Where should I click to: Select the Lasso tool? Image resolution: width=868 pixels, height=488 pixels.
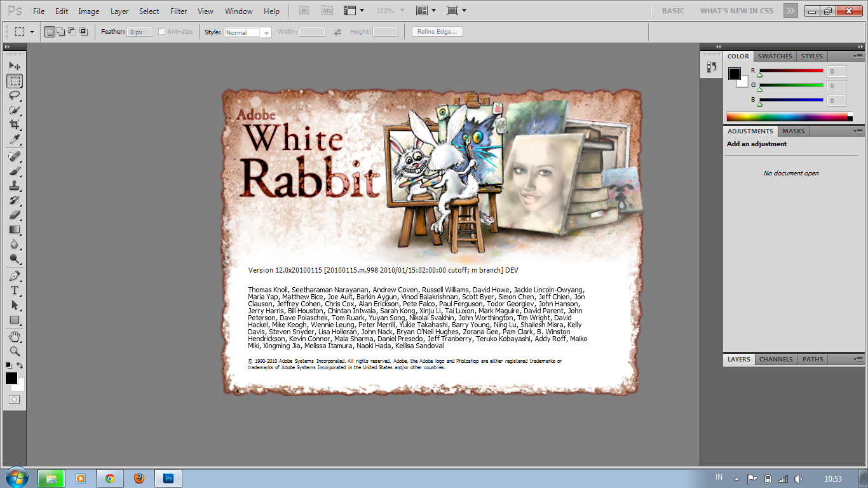[15, 95]
